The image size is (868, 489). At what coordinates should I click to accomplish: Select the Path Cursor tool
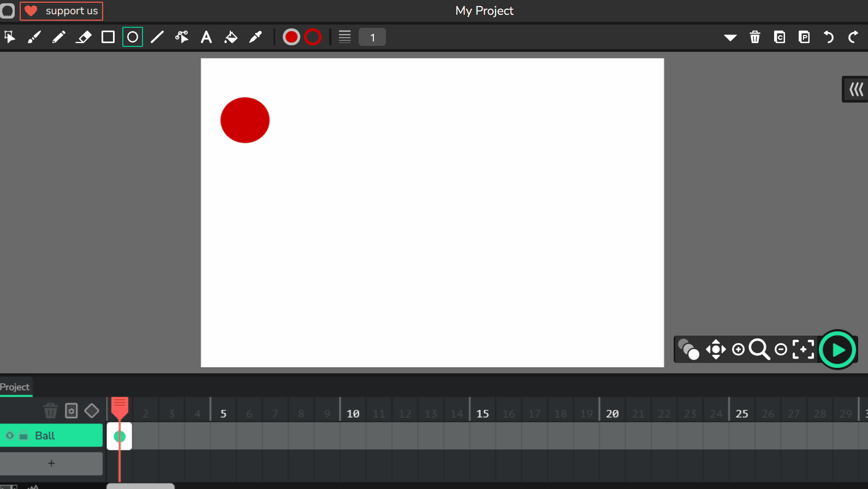coord(182,37)
